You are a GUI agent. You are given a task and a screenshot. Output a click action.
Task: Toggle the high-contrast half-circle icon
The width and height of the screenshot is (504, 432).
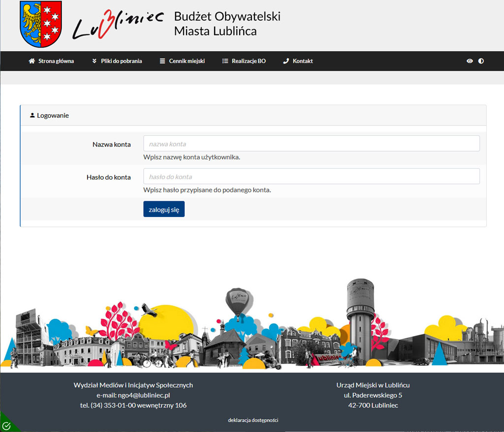coord(481,61)
